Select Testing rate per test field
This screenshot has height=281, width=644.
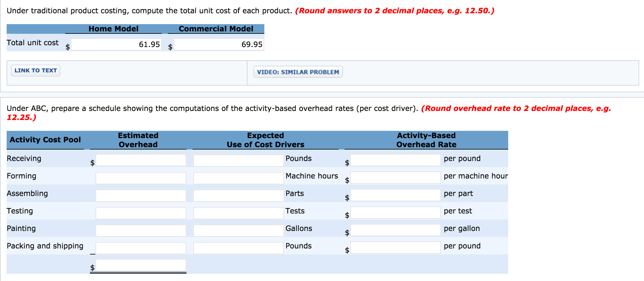pyautogui.click(x=395, y=213)
